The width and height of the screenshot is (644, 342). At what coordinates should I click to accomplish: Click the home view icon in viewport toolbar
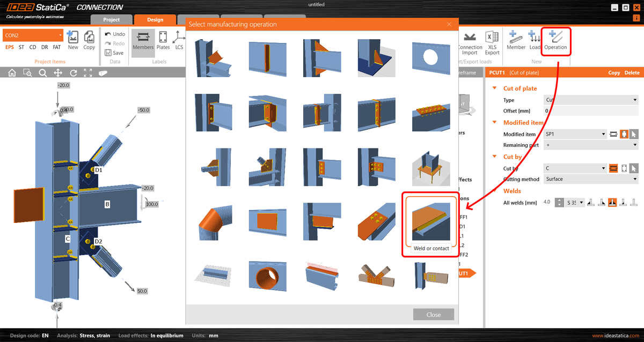point(12,72)
